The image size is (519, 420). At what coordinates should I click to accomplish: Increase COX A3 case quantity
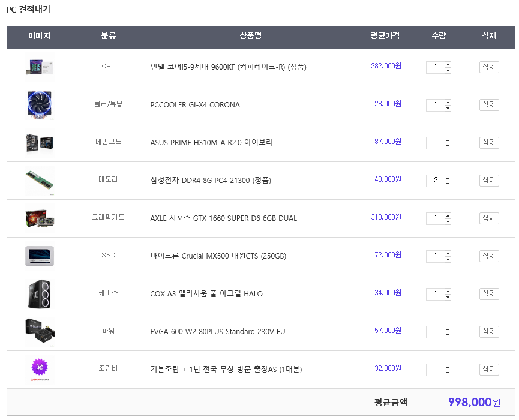[x=448, y=290]
